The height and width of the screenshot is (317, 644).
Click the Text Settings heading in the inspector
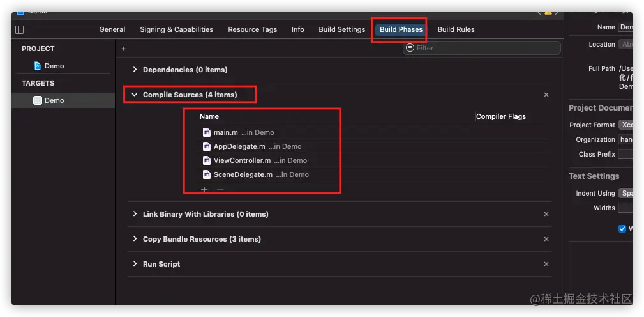[594, 176]
